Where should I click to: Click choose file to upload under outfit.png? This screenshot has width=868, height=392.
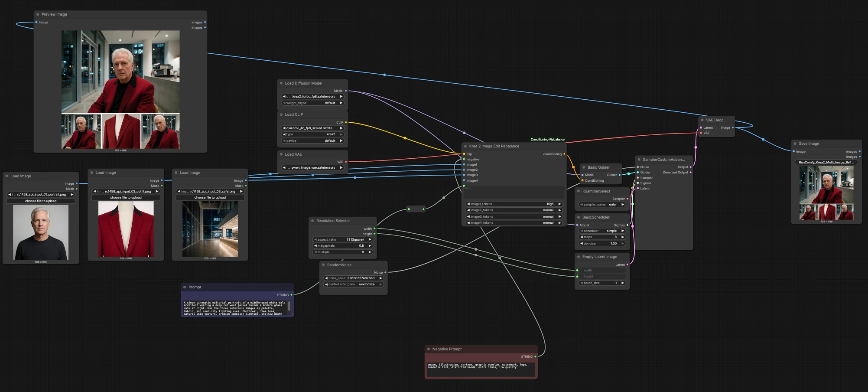point(126,197)
